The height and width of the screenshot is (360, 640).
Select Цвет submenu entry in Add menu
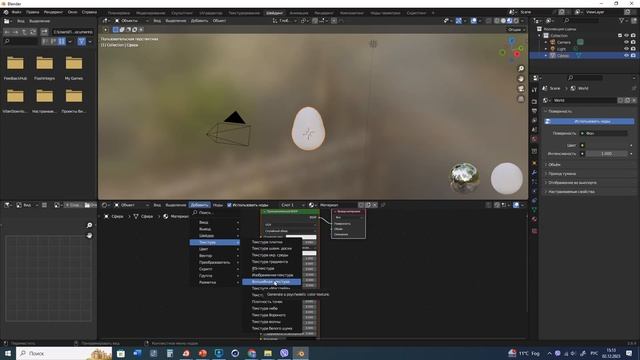tap(215, 249)
